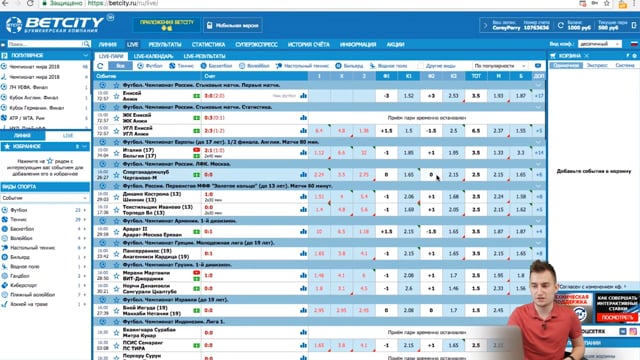The height and width of the screenshot is (360, 640).
Task: Open additional +17 markets for Енисей – Анжи
Action: pos(539,96)
